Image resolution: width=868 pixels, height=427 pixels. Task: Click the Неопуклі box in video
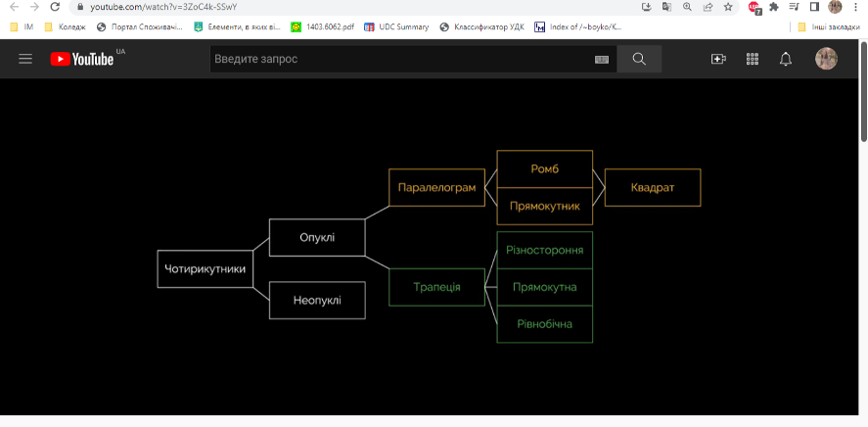click(x=317, y=301)
